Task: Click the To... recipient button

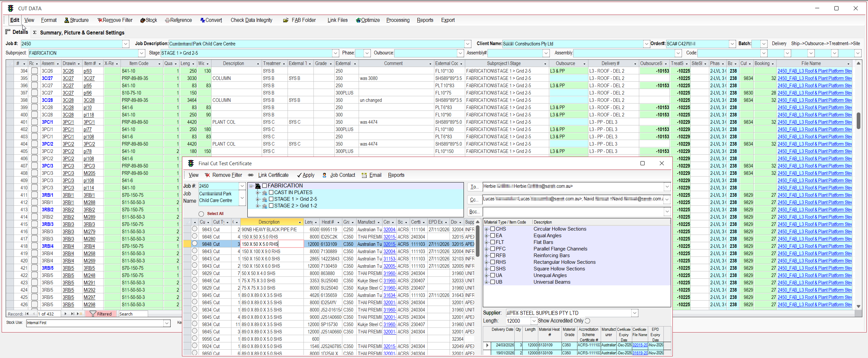Action: 474,187
